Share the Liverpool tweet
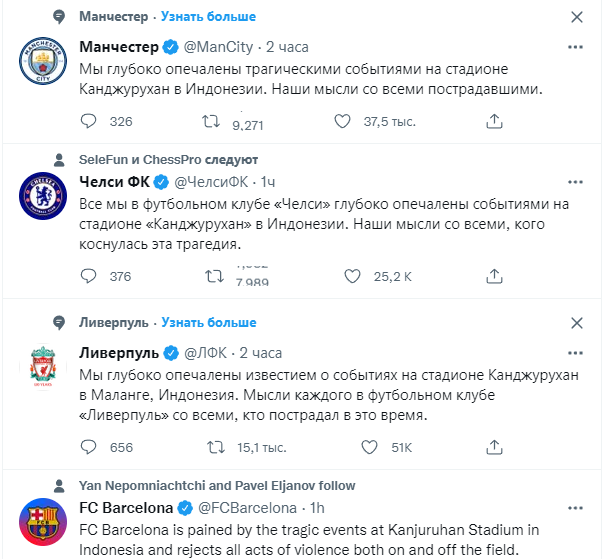This screenshot has height=559, width=604. point(493,447)
